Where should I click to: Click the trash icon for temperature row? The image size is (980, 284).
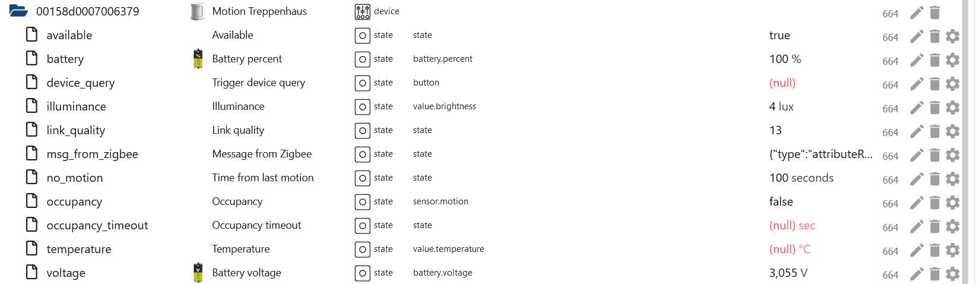pos(934,250)
